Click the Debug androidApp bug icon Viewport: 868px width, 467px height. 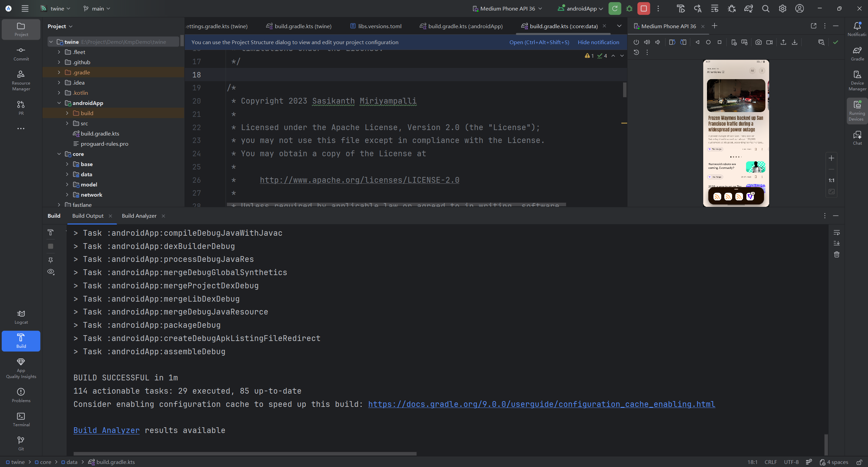629,8
